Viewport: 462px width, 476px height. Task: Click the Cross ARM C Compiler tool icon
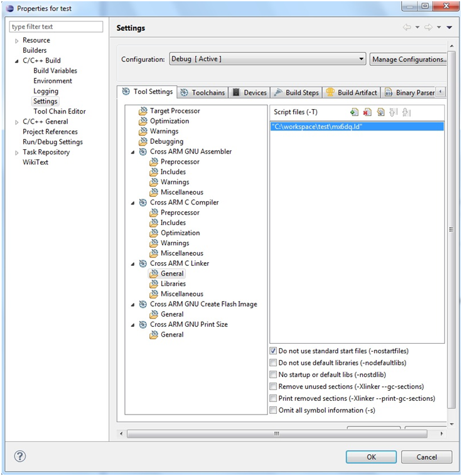click(143, 203)
